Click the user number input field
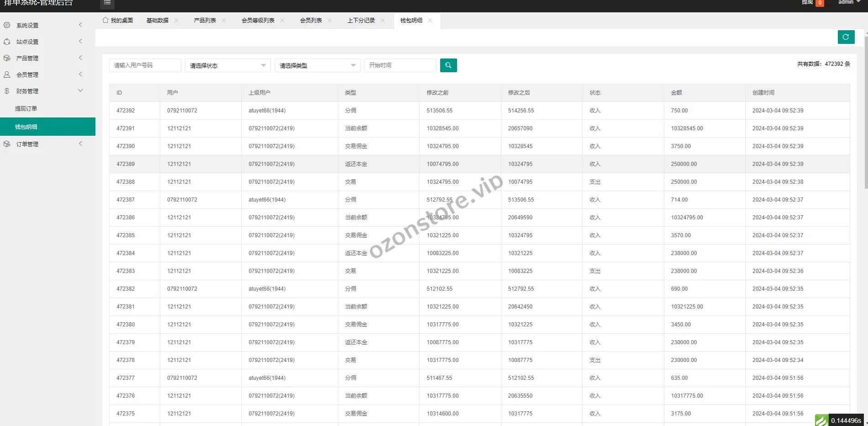 [x=145, y=65]
